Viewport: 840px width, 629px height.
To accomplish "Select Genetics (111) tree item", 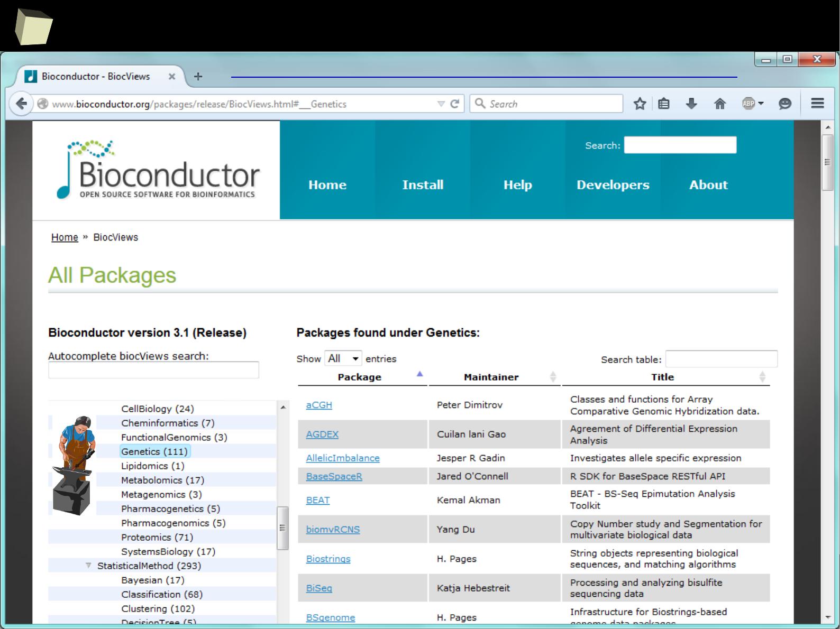I will [154, 451].
